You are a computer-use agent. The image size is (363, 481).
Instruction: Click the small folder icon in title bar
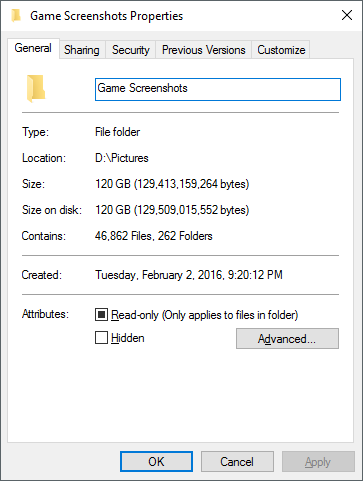(16, 15)
